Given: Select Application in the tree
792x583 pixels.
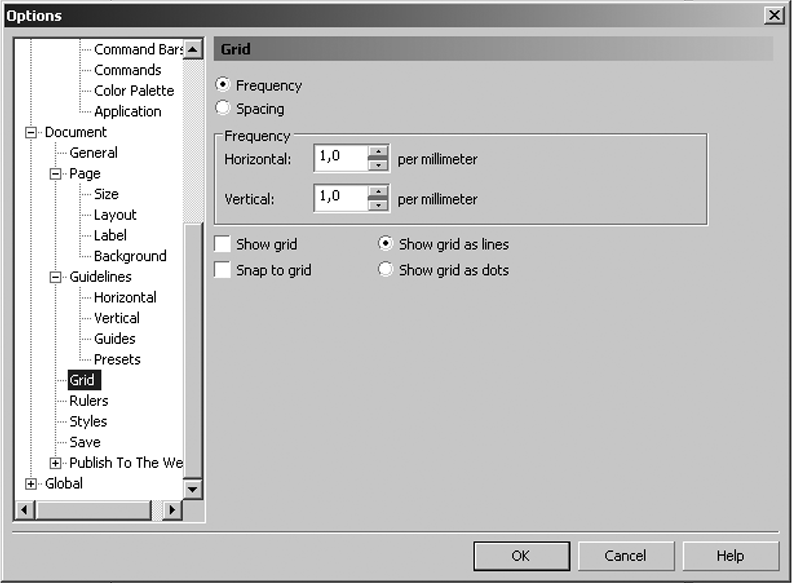Looking at the screenshot, I should point(128,112).
